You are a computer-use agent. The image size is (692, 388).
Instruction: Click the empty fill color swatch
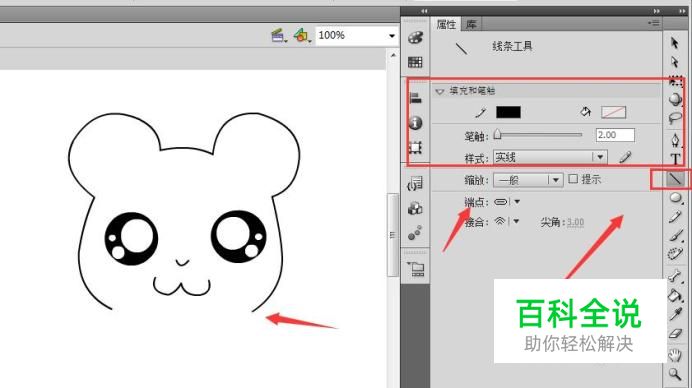[x=613, y=112]
